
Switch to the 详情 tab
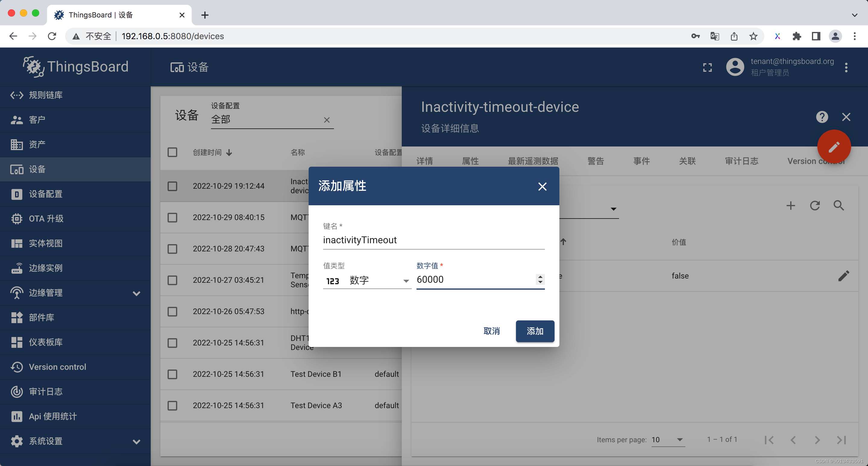coord(424,161)
